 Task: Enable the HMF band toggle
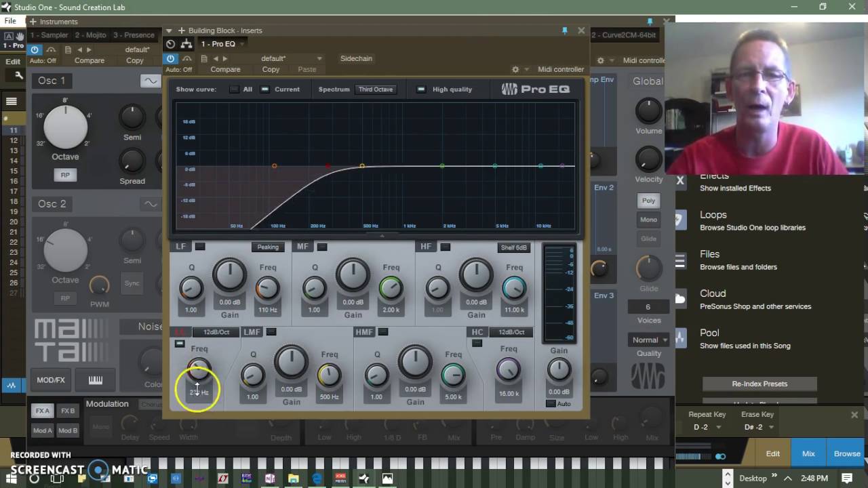pyautogui.click(x=383, y=331)
